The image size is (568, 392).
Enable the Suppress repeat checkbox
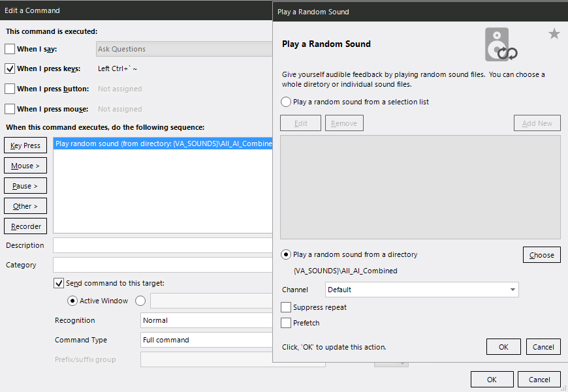pos(286,307)
